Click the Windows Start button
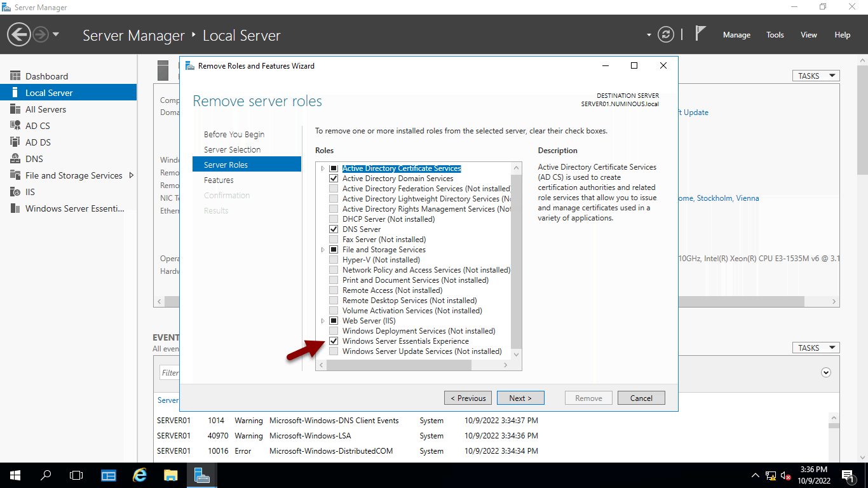Image resolution: width=868 pixels, height=488 pixels. [15, 475]
